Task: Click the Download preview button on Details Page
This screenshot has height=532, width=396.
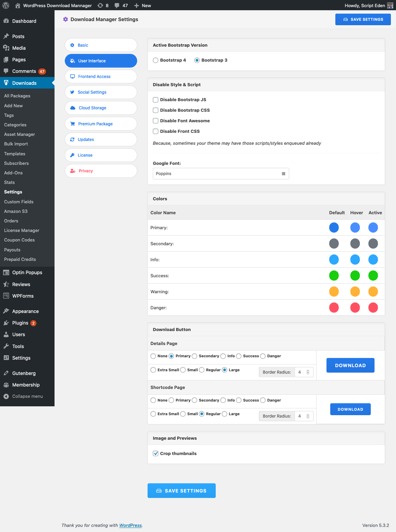Action: click(x=350, y=365)
